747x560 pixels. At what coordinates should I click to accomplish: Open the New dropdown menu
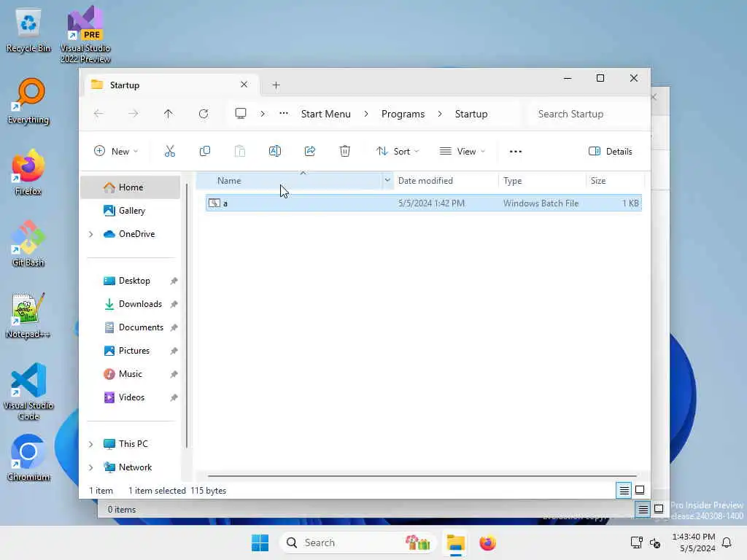116,152
